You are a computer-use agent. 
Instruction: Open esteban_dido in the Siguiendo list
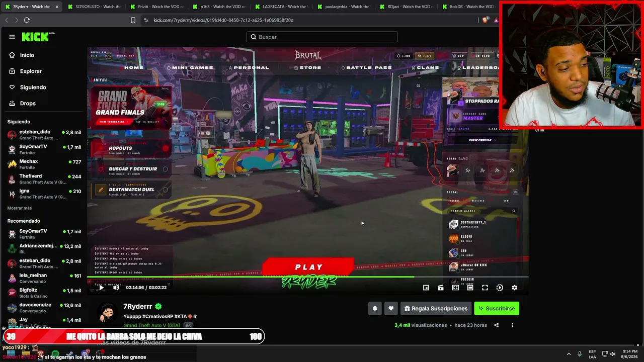click(x=44, y=135)
